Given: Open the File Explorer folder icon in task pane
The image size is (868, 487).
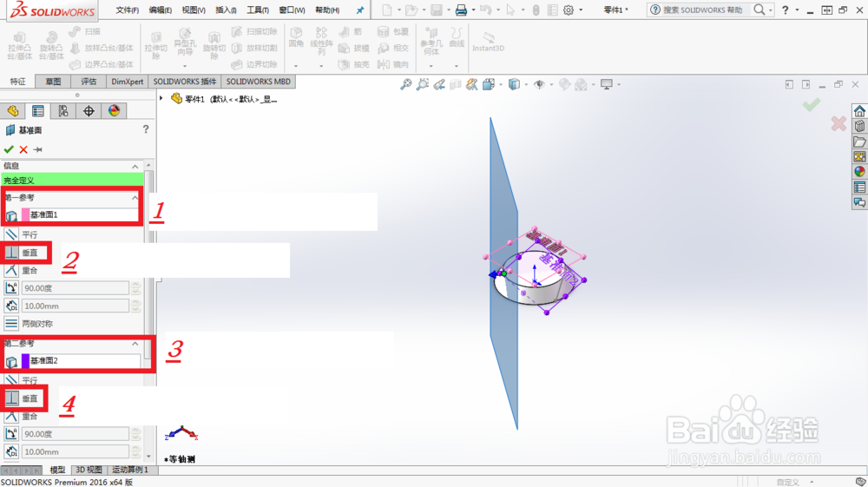Looking at the screenshot, I should (859, 141).
